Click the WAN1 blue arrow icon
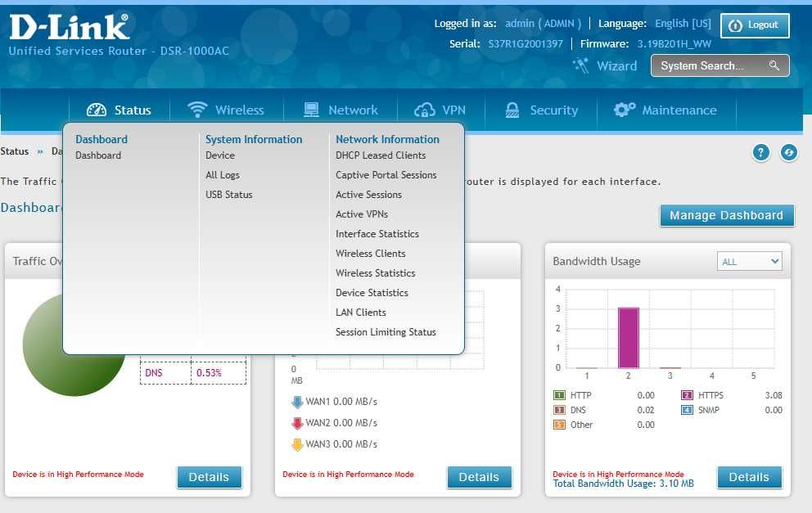812x513 pixels. [297, 402]
